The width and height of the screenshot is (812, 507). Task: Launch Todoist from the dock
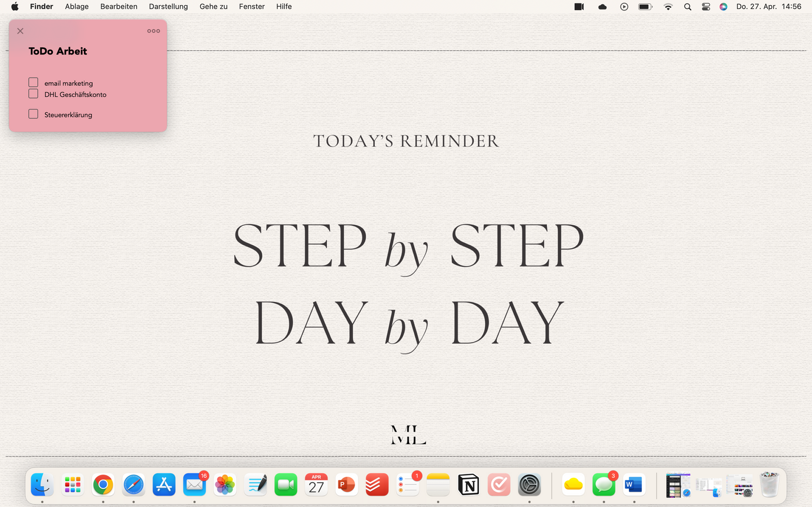point(377,485)
